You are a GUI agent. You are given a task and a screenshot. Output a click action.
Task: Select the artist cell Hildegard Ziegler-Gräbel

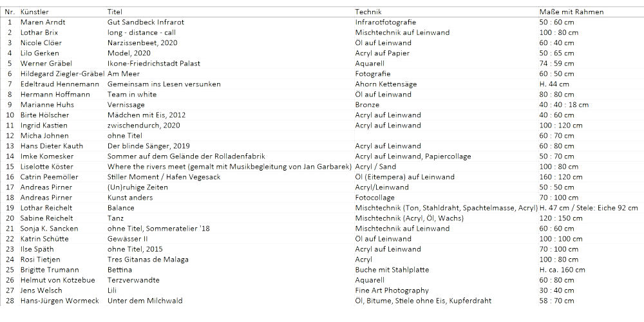click(62, 73)
